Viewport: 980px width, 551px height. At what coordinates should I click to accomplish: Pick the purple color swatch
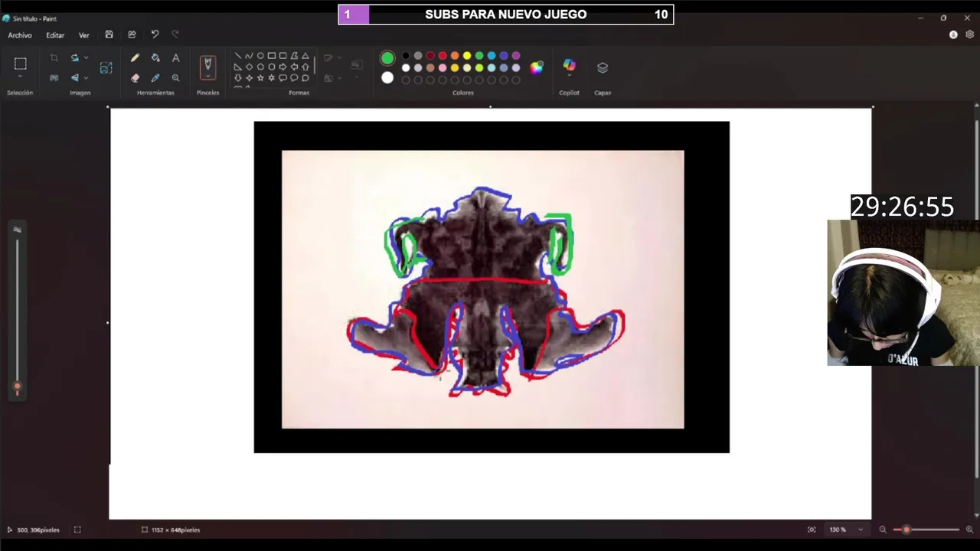tap(516, 56)
